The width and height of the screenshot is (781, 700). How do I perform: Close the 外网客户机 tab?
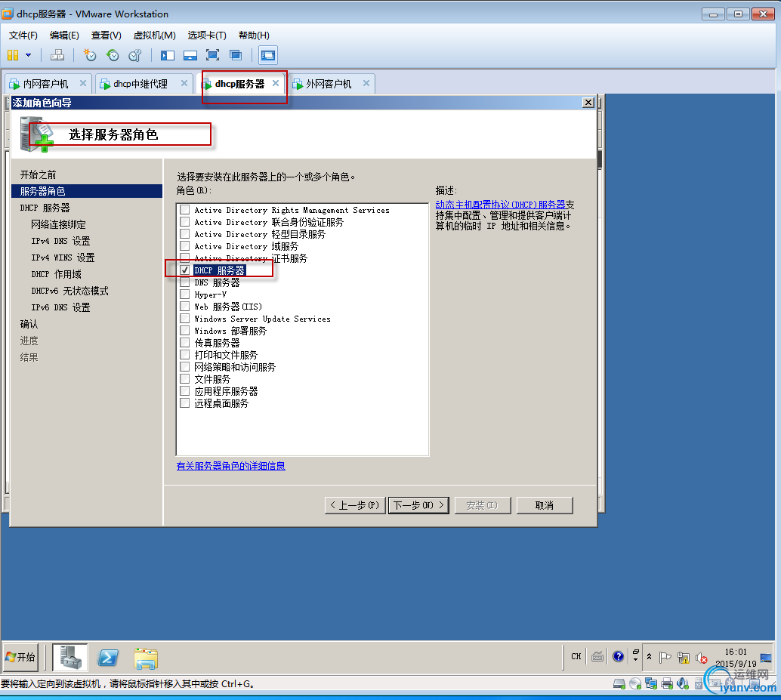[366, 83]
